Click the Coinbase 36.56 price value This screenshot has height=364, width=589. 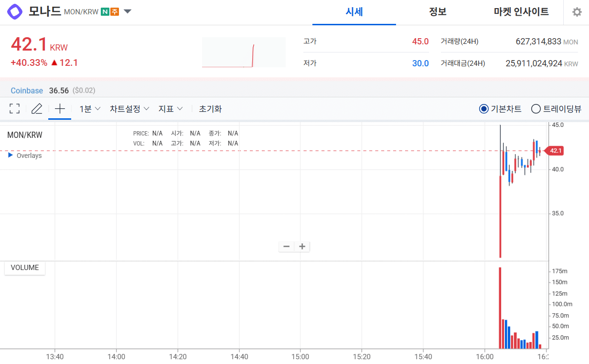point(59,91)
